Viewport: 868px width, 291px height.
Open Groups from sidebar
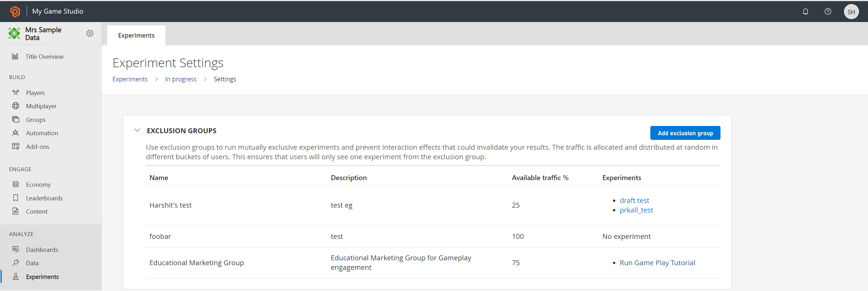[36, 120]
